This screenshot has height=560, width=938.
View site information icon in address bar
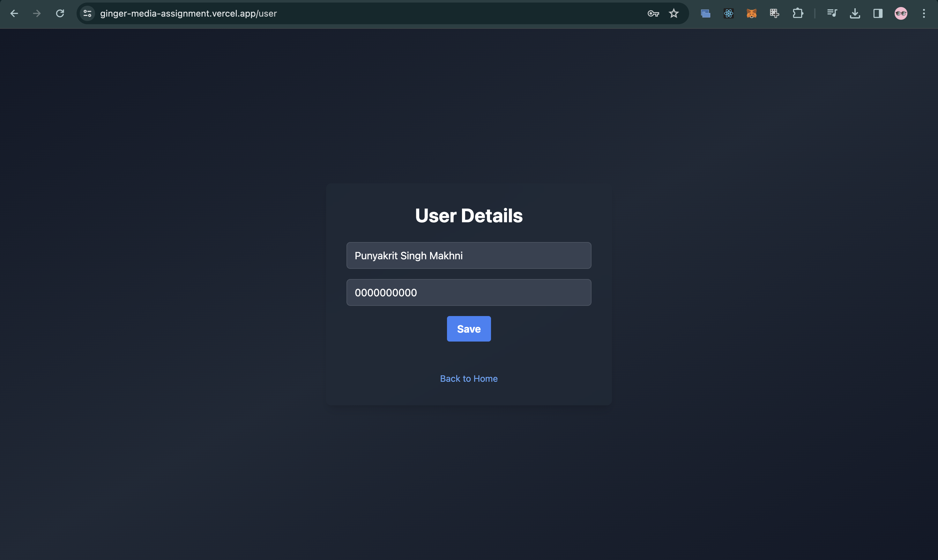point(87,14)
